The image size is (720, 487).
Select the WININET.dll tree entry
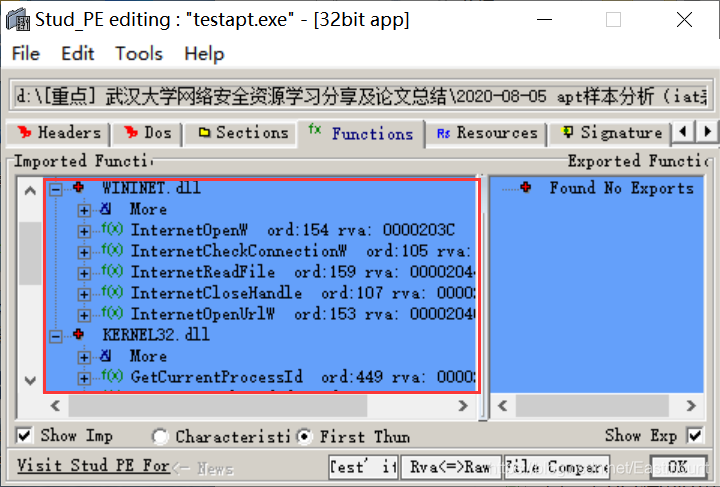point(152,188)
